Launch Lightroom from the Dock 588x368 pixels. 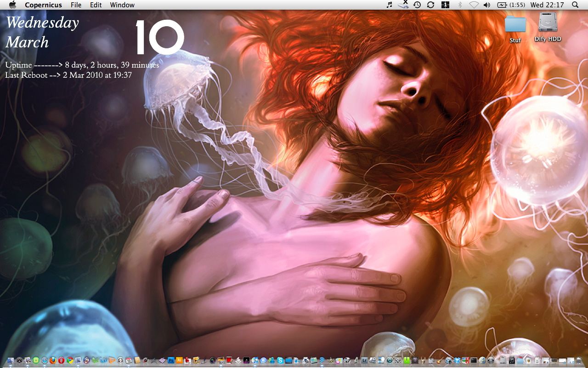pos(364,360)
